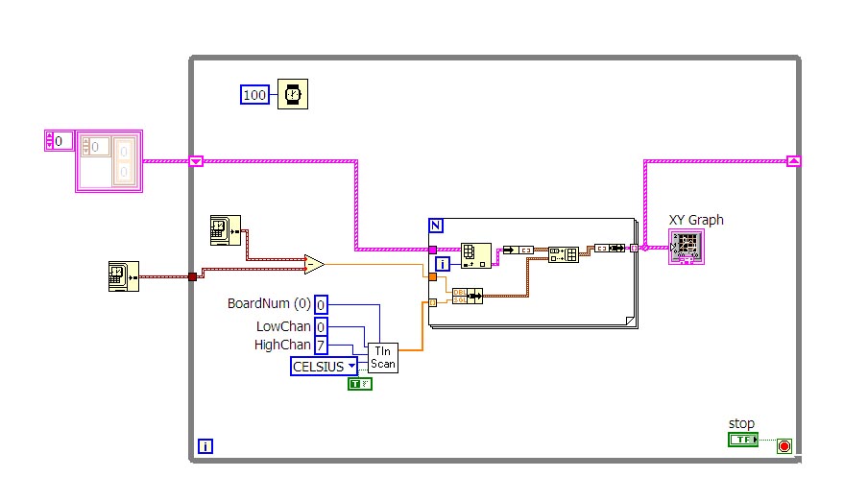Select the Get Date/Time node inside the while loop

point(226,230)
